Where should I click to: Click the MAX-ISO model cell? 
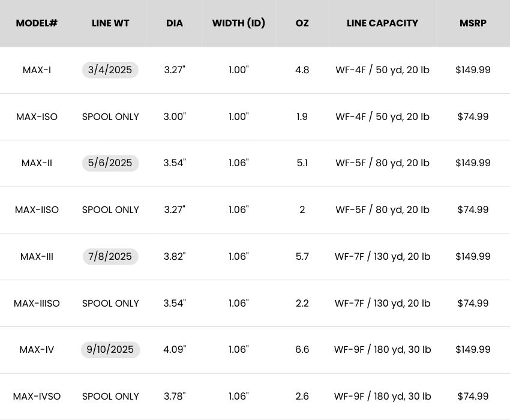37,117
